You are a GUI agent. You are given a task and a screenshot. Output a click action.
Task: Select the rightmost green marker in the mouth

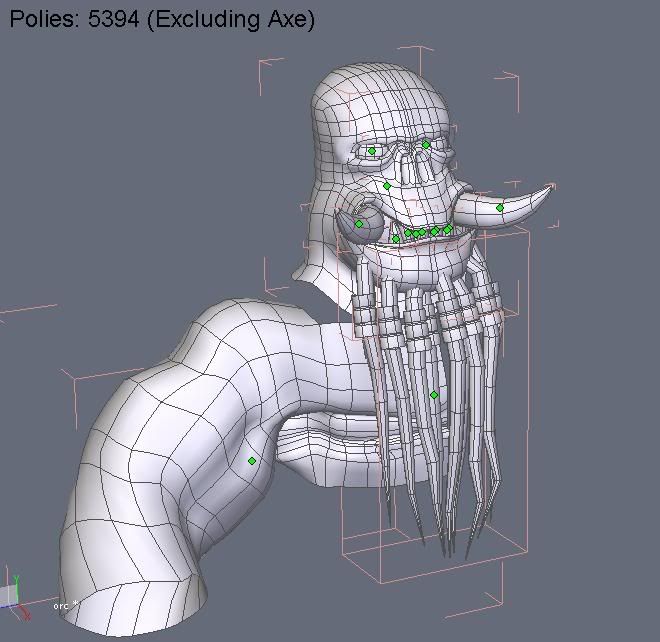click(448, 230)
